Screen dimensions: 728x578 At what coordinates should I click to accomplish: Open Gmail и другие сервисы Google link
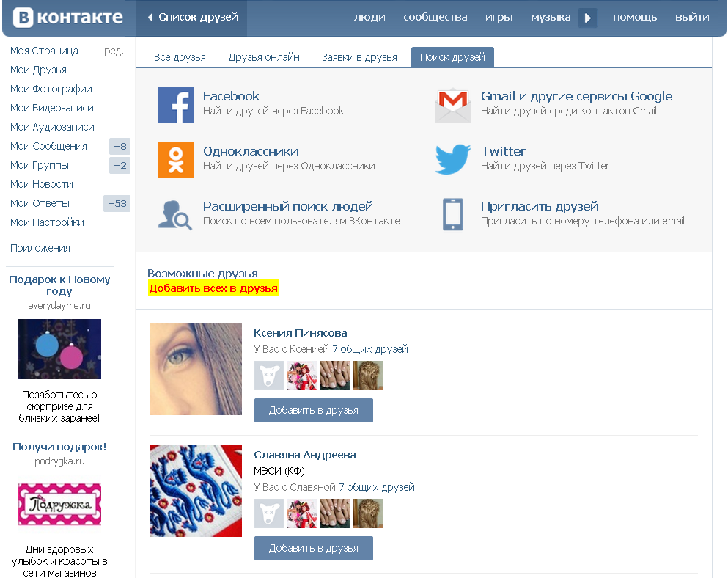577,96
